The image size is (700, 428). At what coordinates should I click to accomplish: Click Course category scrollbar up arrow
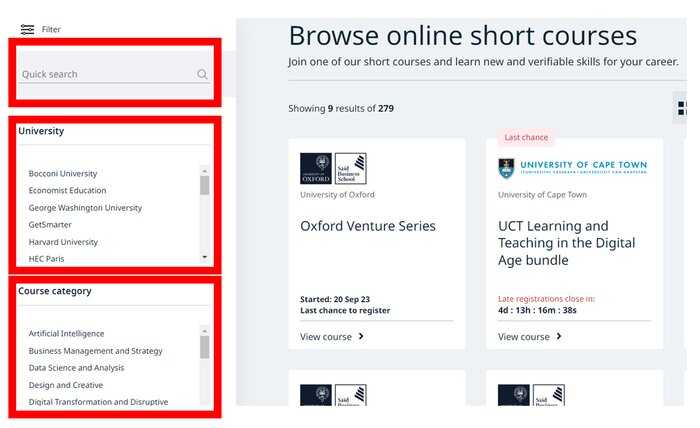[204, 331]
